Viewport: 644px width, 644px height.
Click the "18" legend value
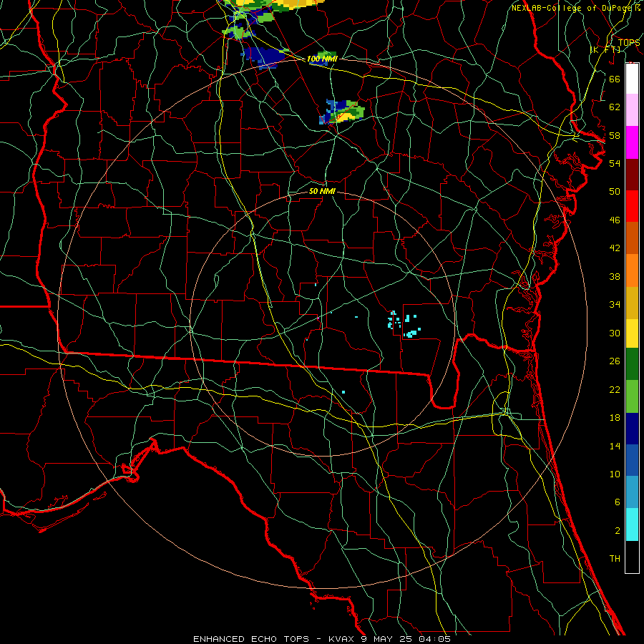point(615,418)
